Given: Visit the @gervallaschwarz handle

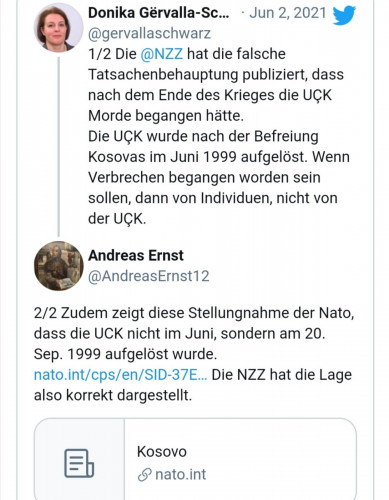Looking at the screenshot, I should click(149, 34).
